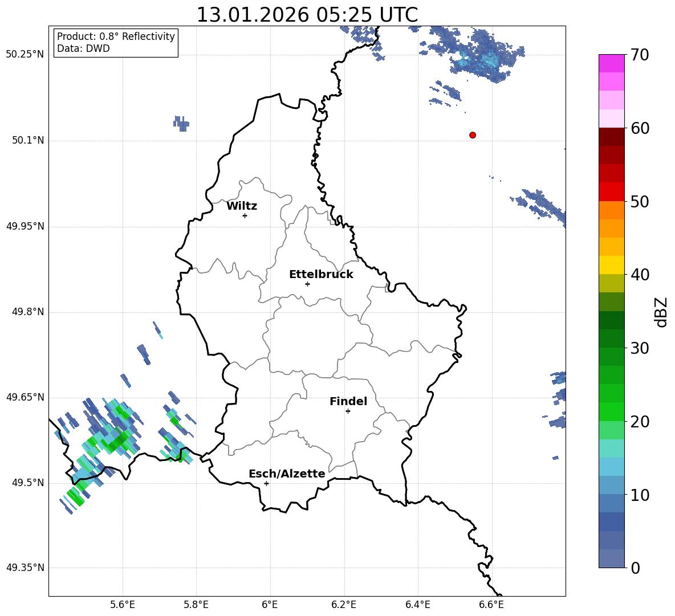Click the 70 tick on the colorbar

coord(640,55)
